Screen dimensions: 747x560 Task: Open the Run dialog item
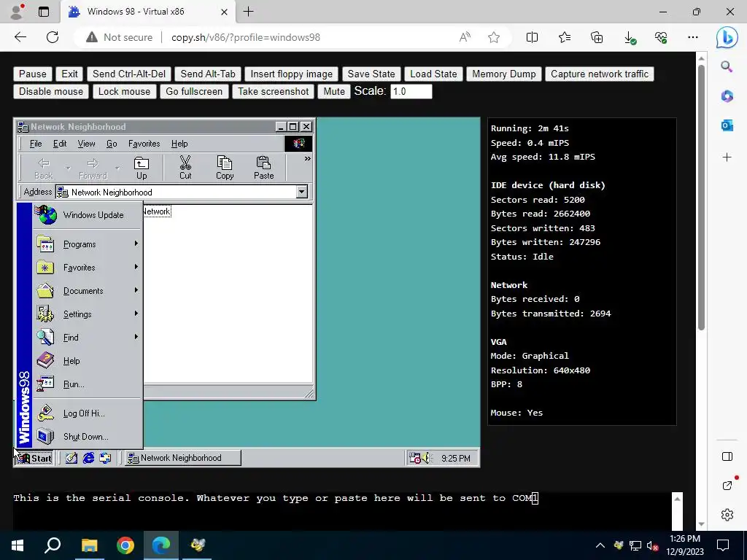pos(88,384)
